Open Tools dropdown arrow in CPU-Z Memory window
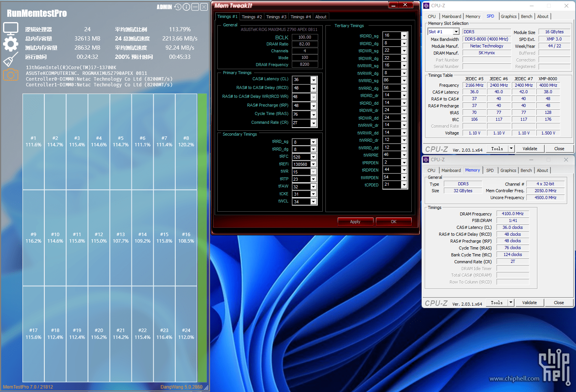Screen dimensions: 576x392 pyautogui.click(x=511, y=303)
